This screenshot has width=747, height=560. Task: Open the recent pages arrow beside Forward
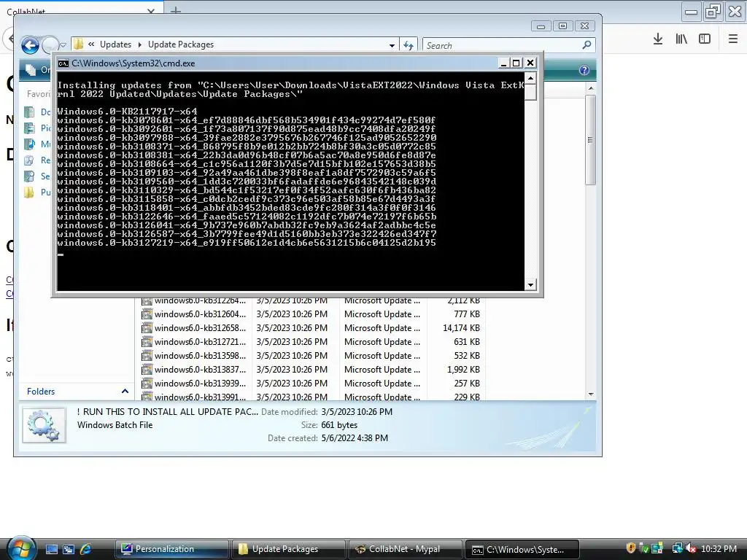[x=63, y=44]
